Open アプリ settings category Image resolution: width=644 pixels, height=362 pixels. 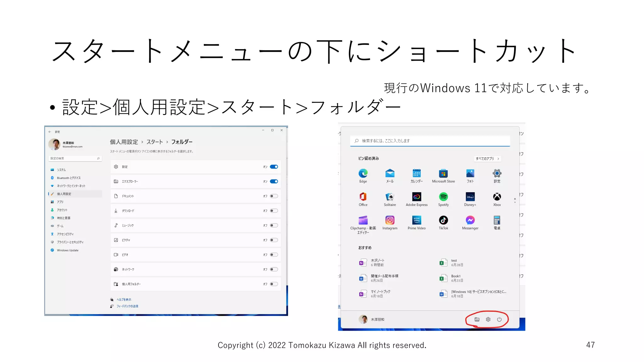tap(75, 202)
